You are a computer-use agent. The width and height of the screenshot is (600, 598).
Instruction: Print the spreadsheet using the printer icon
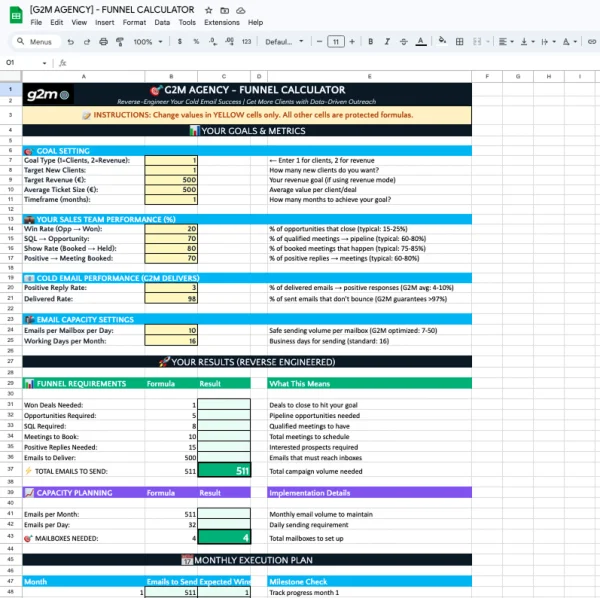point(101,42)
